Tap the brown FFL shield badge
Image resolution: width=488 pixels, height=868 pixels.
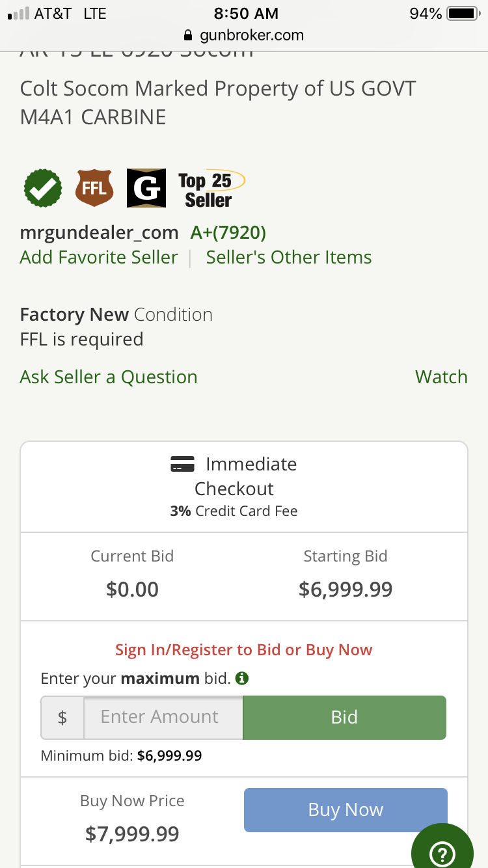coord(94,189)
